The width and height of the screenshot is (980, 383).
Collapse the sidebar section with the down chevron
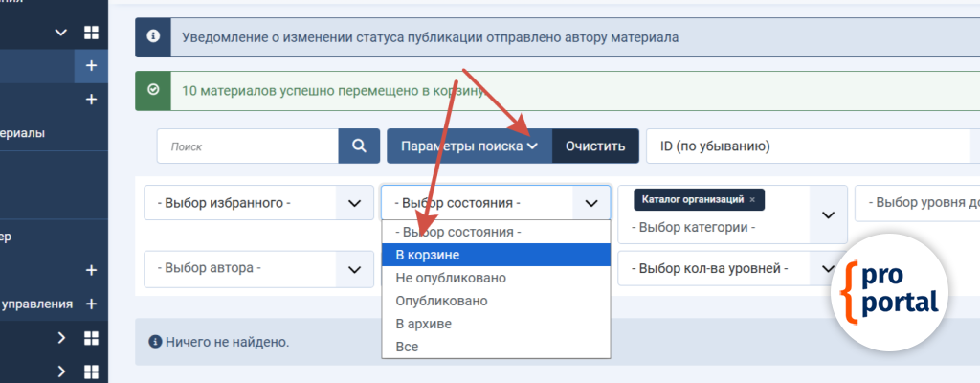(x=61, y=33)
